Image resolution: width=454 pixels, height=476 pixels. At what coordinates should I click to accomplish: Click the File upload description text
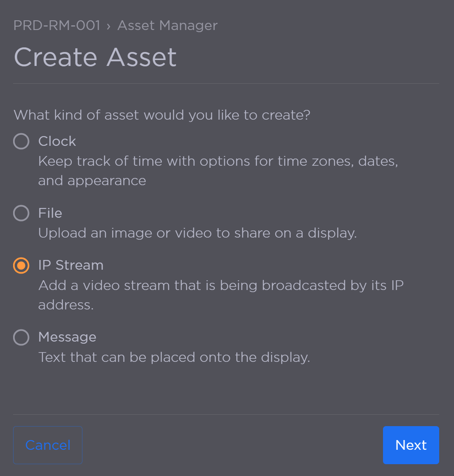197,233
